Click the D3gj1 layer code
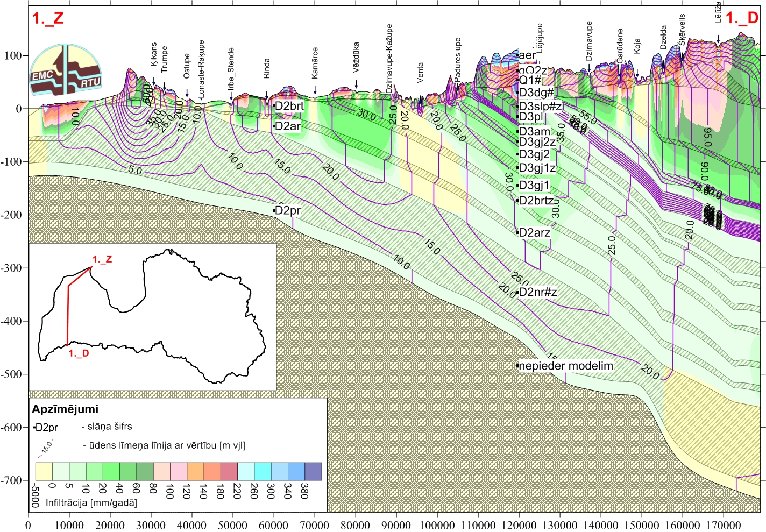 tap(534, 186)
